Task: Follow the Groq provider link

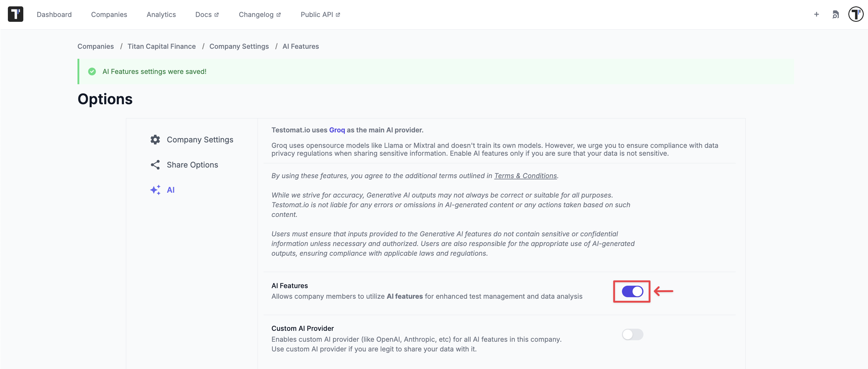Action: [337, 130]
